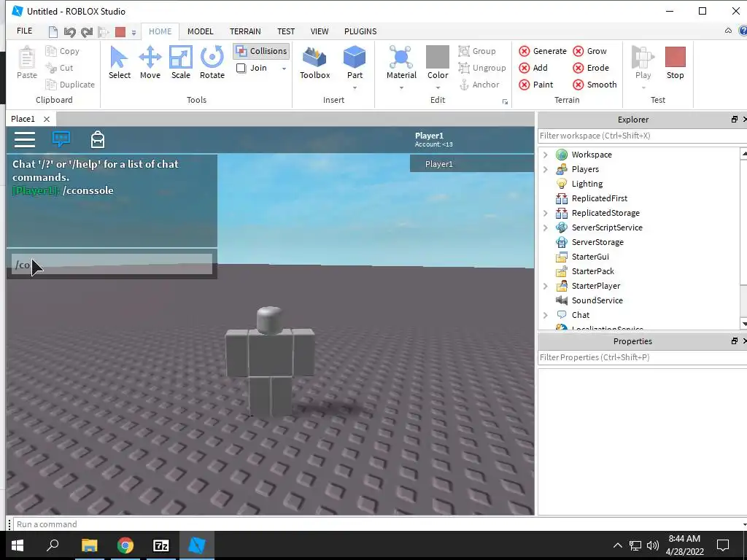Click the Color swatch in Edit group
747x560 pixels.
438,57
